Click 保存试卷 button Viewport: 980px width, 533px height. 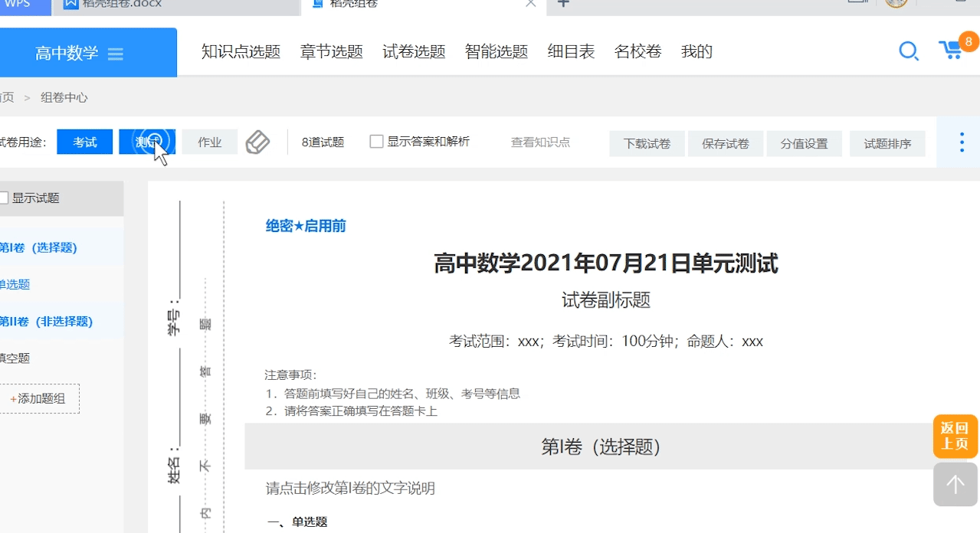coord(726,143)
